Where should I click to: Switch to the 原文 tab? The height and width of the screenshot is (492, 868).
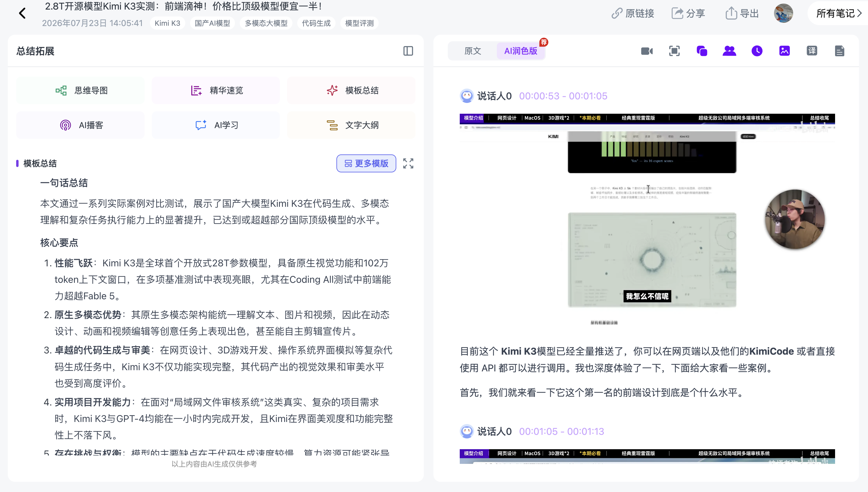(472, 51)
